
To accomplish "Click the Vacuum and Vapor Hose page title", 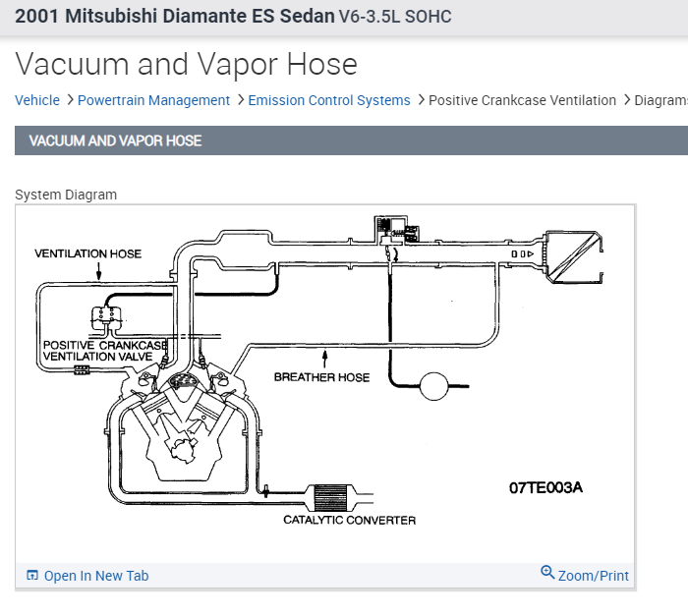I will pyautogui.click(x=186, y=64).
